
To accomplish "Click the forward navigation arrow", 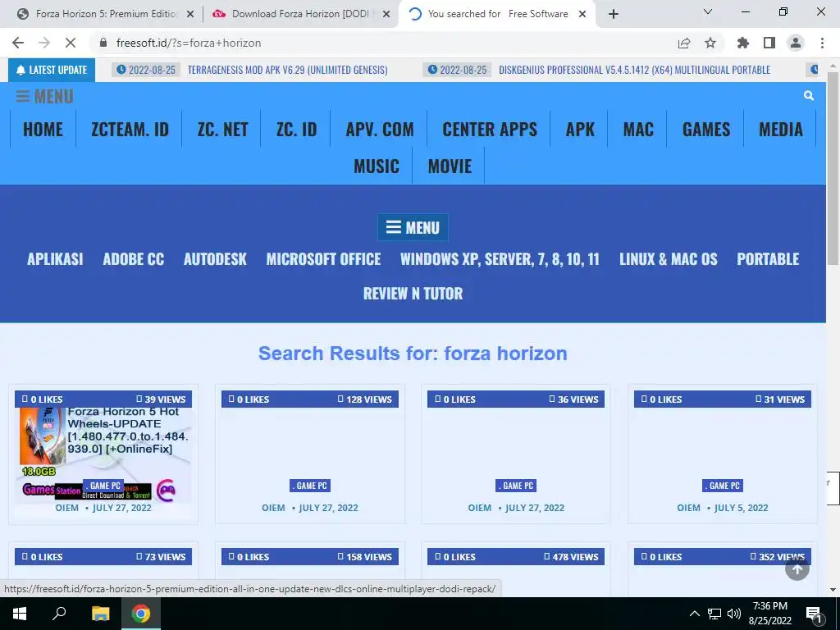I will [x=44, y=43].
